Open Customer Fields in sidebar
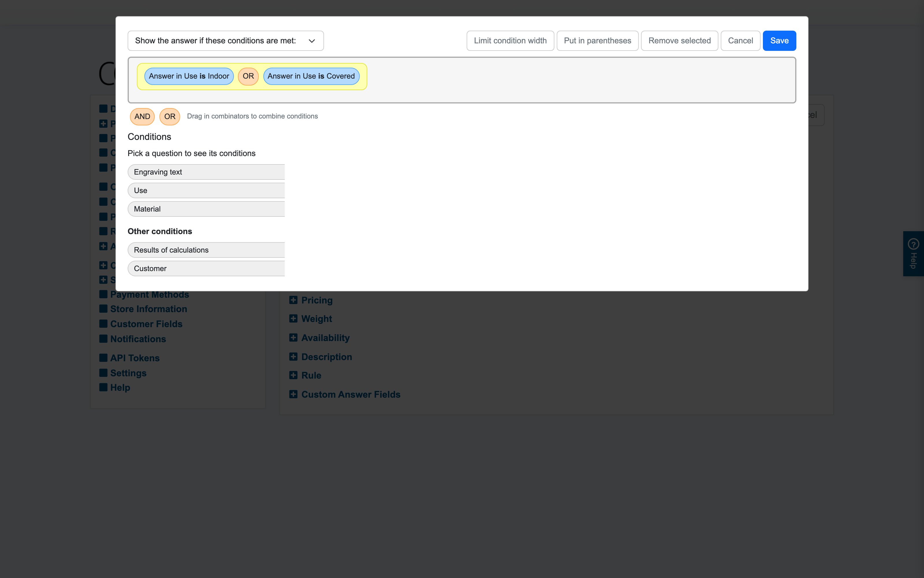Image resolution: width=924 pixels, height=578 pixels. click(x=146, y=324)
